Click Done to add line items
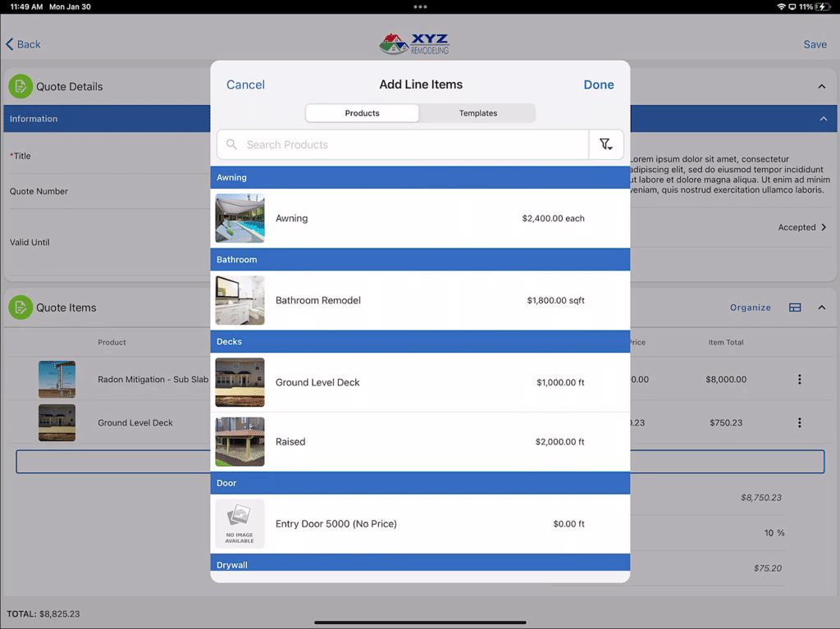840x629 pixels. 599,84
